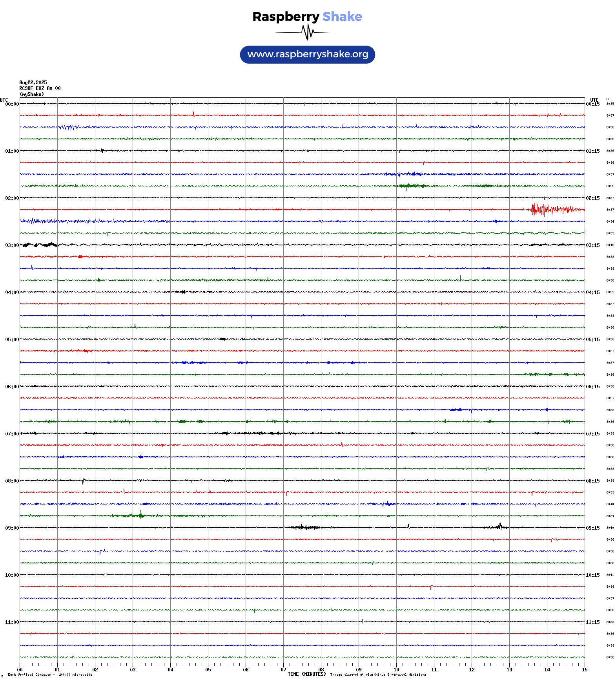Click the DC column header
The height and width of the screenshot is (680, 616).
tap(608, 99)
